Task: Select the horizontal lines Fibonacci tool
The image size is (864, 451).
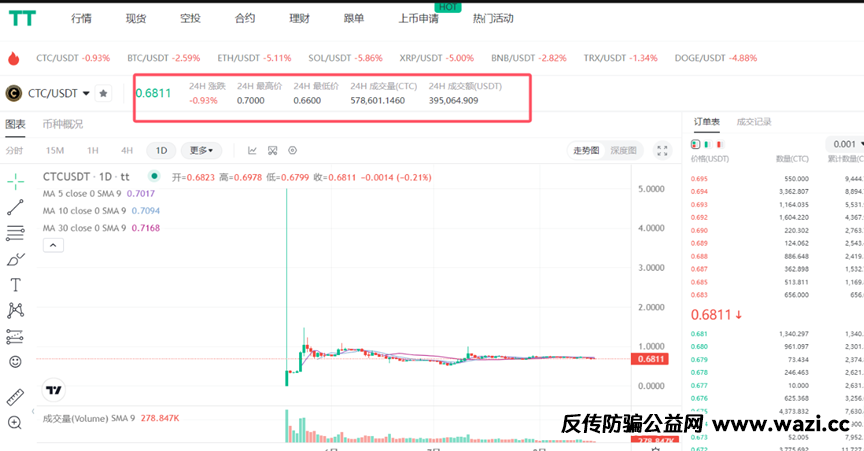Action: click(x=15, y=233)
